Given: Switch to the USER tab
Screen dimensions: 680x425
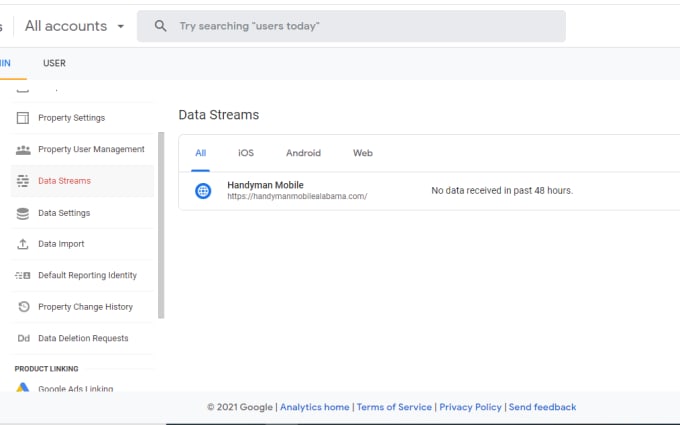Looking at the screenshot, I should coord(54,63).
